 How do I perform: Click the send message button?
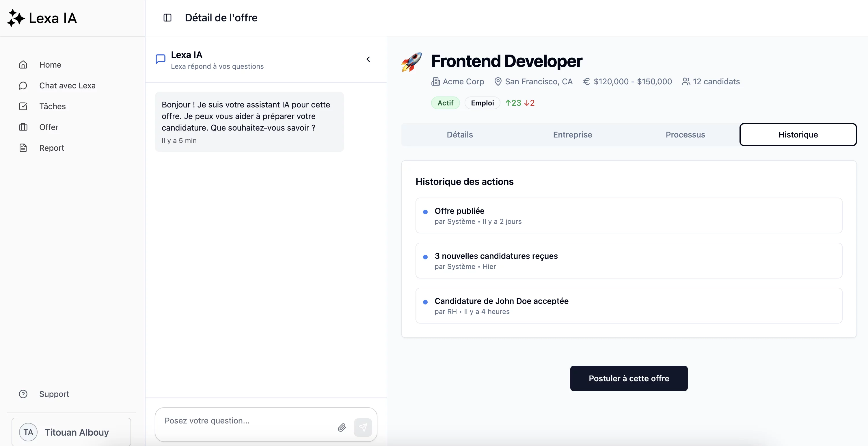click(x=363, y=428)
